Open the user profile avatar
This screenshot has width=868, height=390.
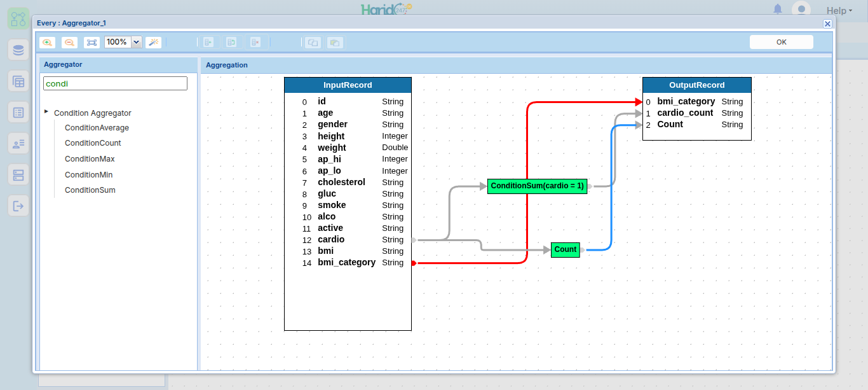[801, 10]
